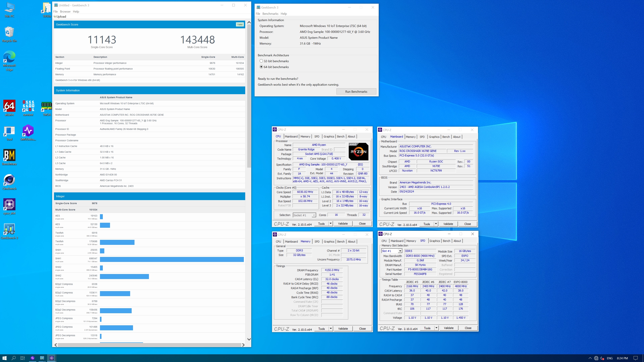Open network status tray icon

coord(596,358)
